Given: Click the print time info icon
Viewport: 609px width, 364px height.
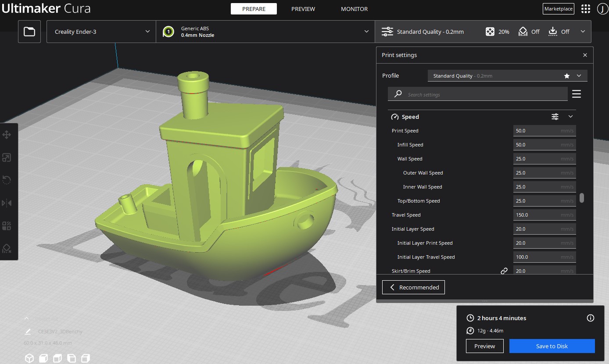Looking at the screenshot, I should pos(591,318).
